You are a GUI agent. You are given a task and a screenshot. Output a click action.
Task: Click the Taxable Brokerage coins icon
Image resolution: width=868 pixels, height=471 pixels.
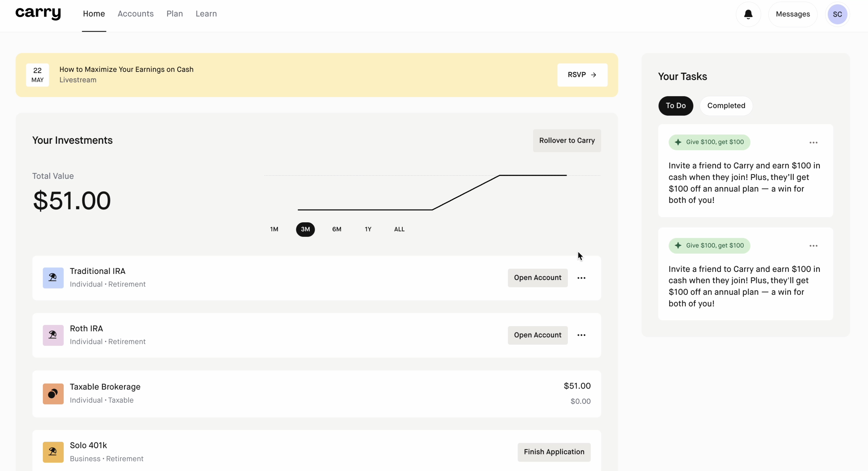(53, 394)
